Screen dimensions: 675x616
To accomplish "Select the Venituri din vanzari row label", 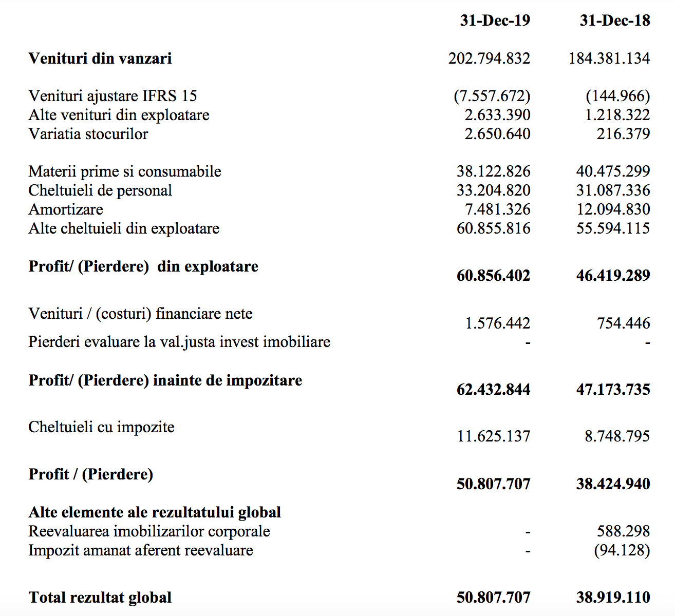I will 100,58.
